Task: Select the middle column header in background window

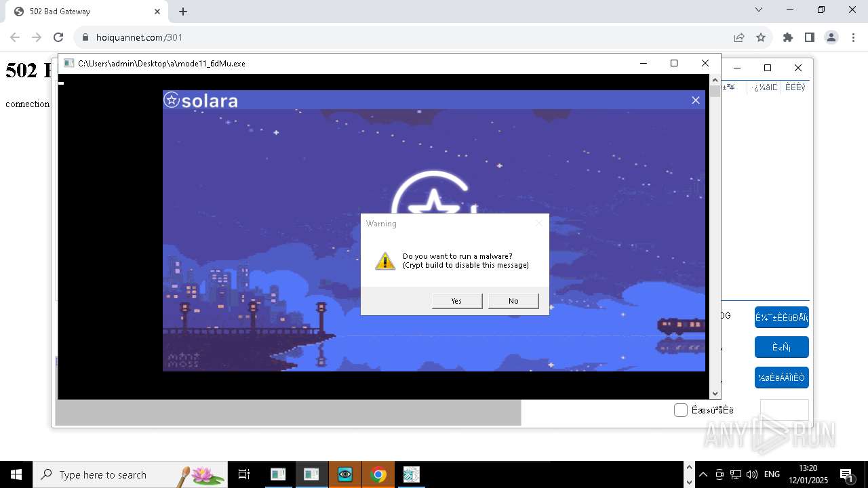Action: [x=764, y=87]
